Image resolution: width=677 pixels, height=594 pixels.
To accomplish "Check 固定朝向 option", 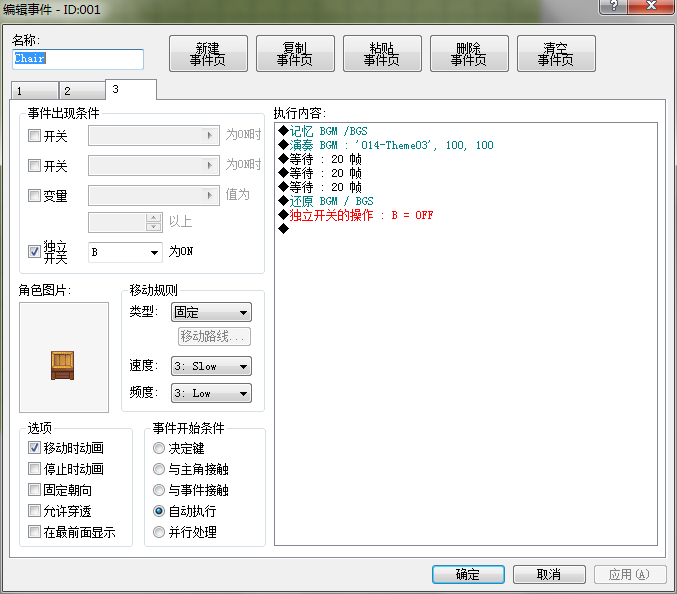I will click(35, 490).
